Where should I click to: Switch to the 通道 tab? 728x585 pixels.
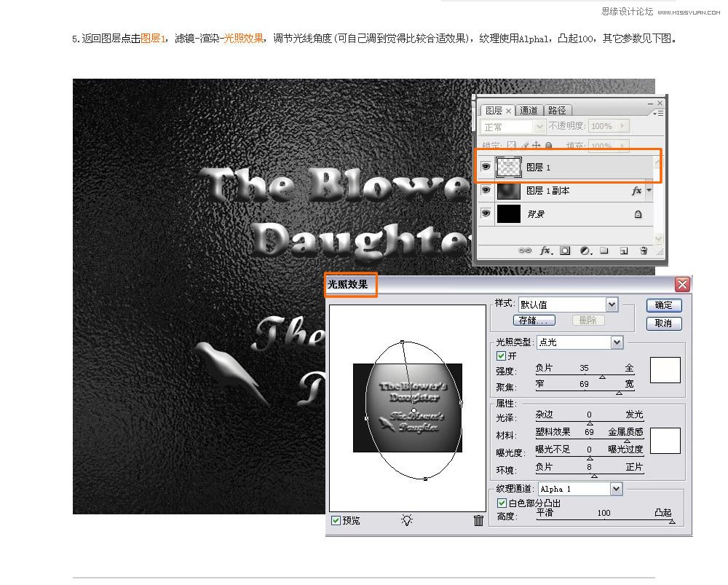click(529, 110)
